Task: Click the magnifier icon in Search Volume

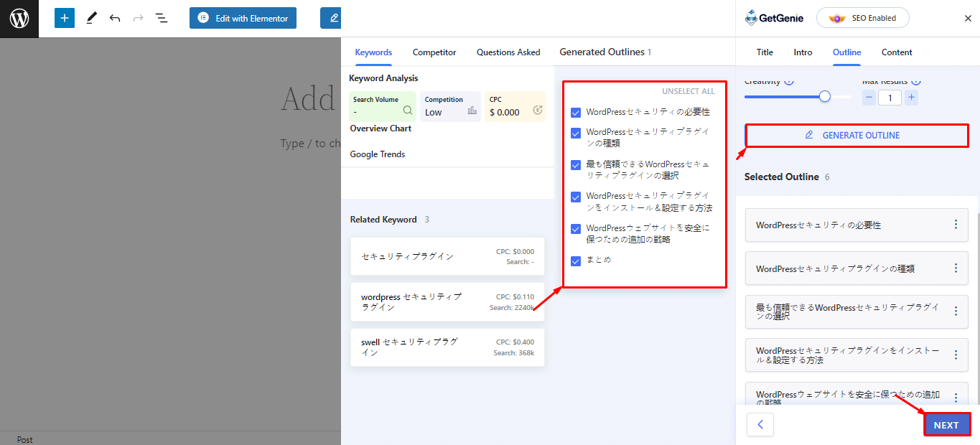Action: 408,111
